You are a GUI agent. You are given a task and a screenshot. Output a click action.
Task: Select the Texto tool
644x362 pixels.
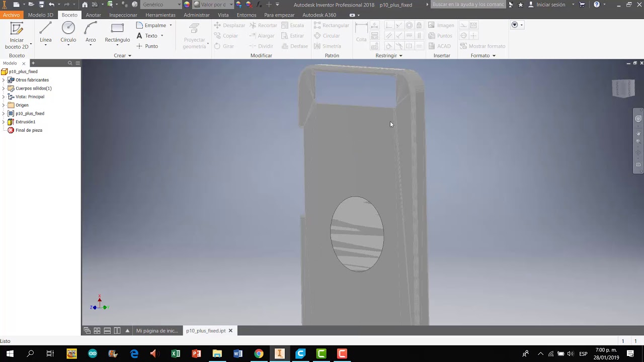[x=147, y=36]
